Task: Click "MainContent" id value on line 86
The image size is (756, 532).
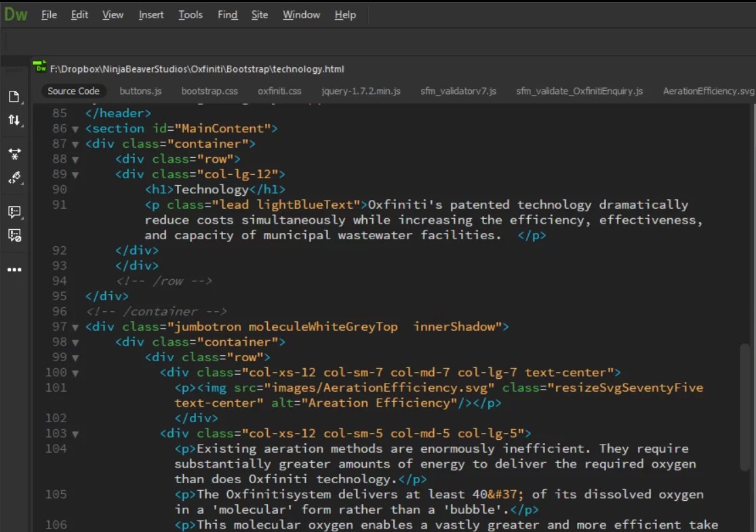Action: pyautogui.click(x=222, y=129)
